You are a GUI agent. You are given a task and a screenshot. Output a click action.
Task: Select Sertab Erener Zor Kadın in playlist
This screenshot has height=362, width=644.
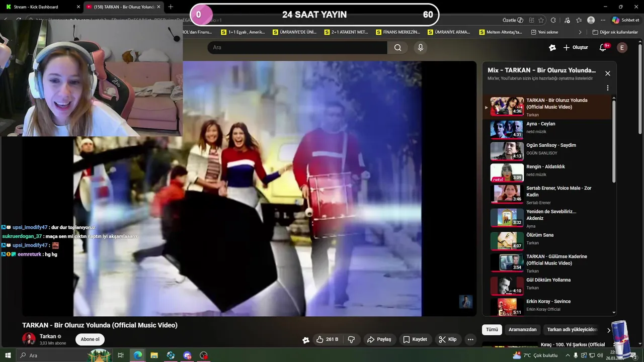548,195
